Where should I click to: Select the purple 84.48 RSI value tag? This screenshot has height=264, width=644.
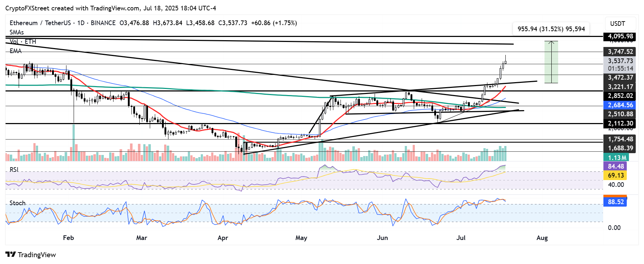pos(615,166)
